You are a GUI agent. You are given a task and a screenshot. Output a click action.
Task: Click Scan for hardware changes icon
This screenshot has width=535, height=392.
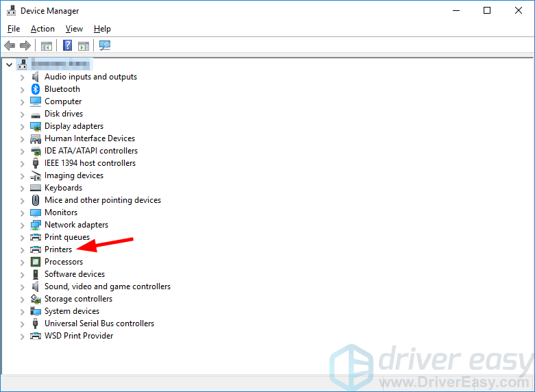coord(105,46)
